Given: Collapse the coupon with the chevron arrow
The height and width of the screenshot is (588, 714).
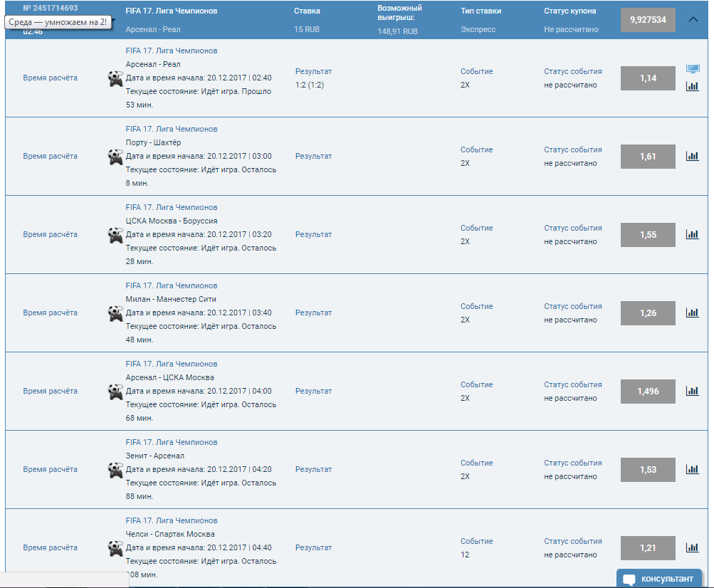Looking at the screenshot, I should [x=693, y=20].
